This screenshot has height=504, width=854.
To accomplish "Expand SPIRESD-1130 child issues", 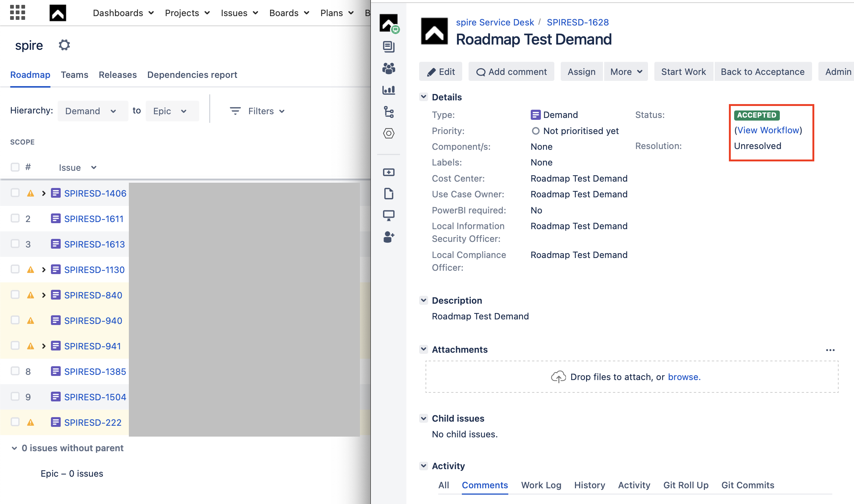I will 44,270.
